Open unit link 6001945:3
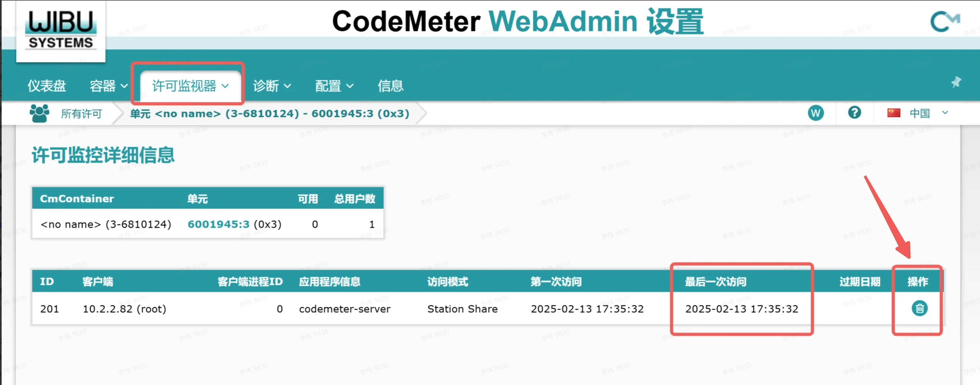980x385 pixels. pos(218,224)
